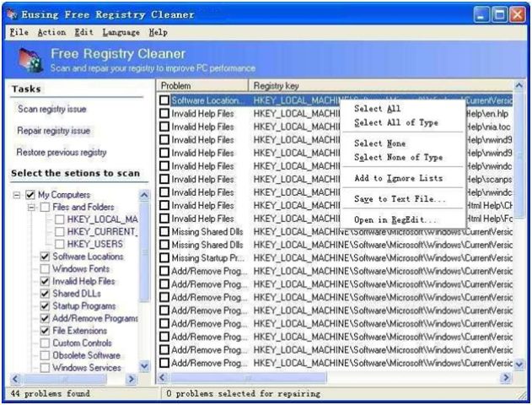532x405 pixels.
Task: Click results horizontal scrollbar thumb
Action: click(x=249, y=377)
